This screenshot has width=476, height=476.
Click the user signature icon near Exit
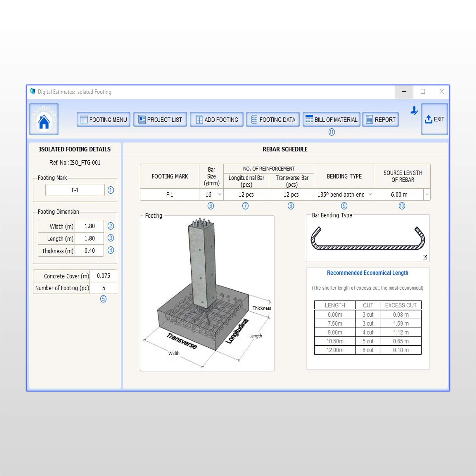414,112
